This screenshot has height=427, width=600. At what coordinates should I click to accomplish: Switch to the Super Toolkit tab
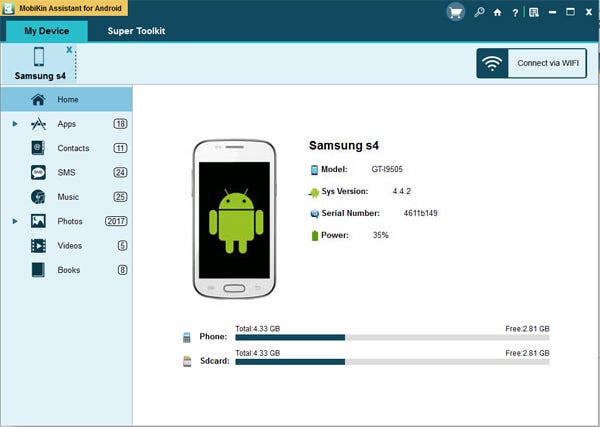coord(136,31)
